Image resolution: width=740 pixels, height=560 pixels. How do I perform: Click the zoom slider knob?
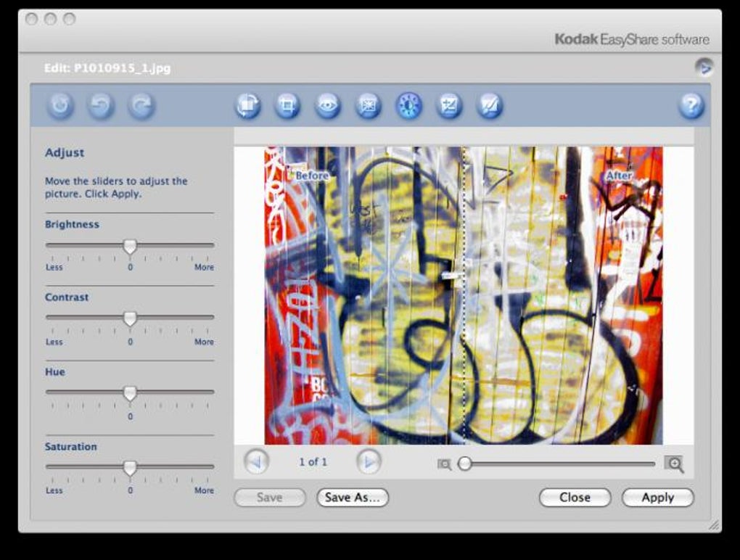(465, 464)
